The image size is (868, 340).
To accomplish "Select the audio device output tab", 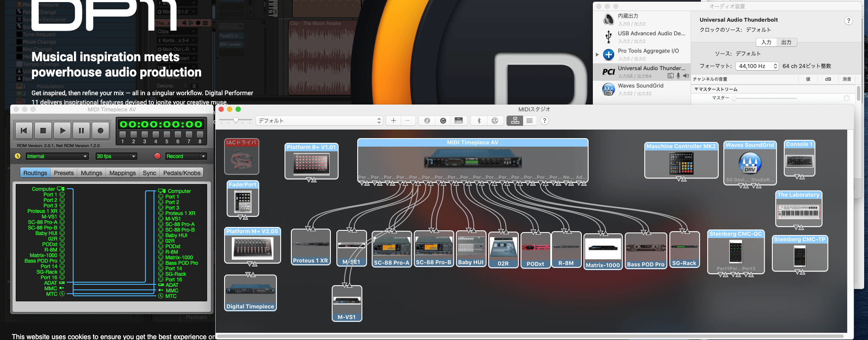I will tap(786, 42).
